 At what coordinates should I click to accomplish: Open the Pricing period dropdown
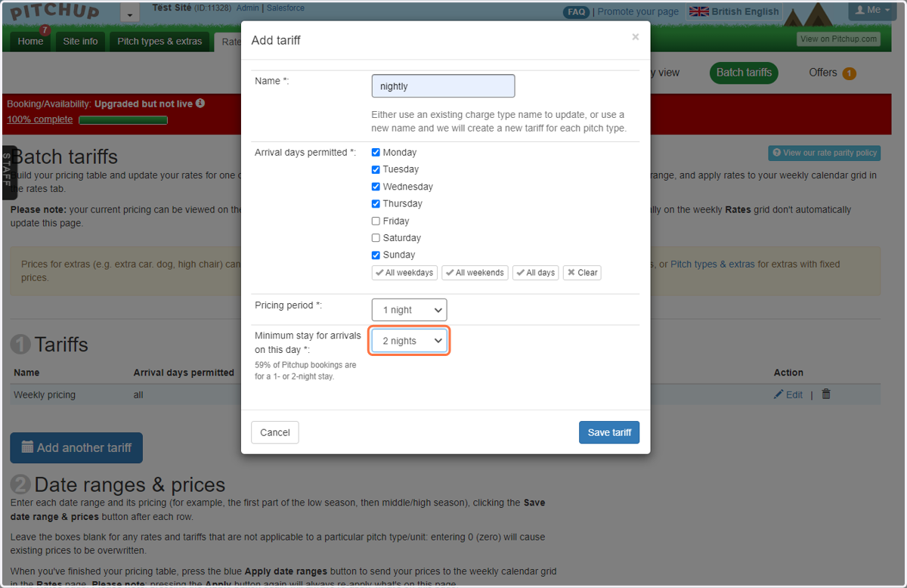409,310
